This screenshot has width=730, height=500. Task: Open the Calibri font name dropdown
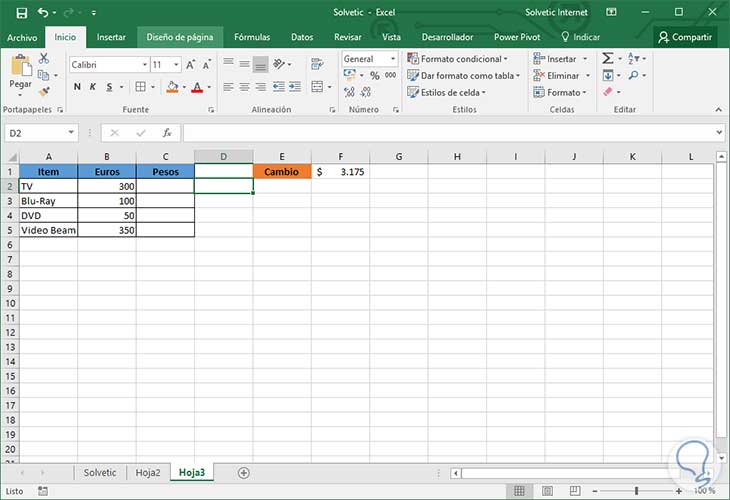tap(145, 65)
